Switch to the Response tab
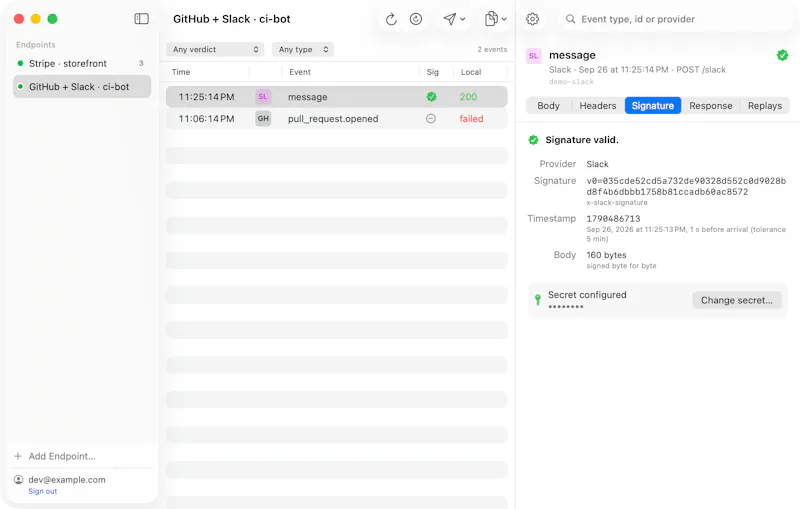The width and height of the screenshot is (800, 509). (711, 106)
